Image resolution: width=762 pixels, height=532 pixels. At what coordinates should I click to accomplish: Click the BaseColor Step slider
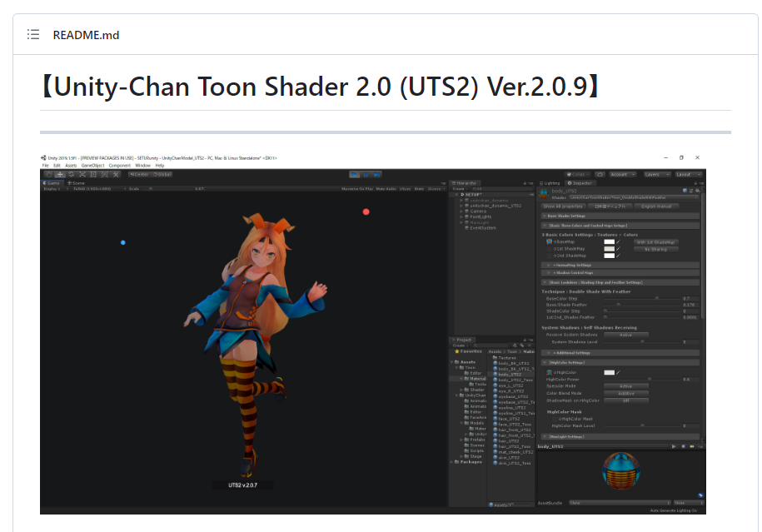[x=641, y=298]
